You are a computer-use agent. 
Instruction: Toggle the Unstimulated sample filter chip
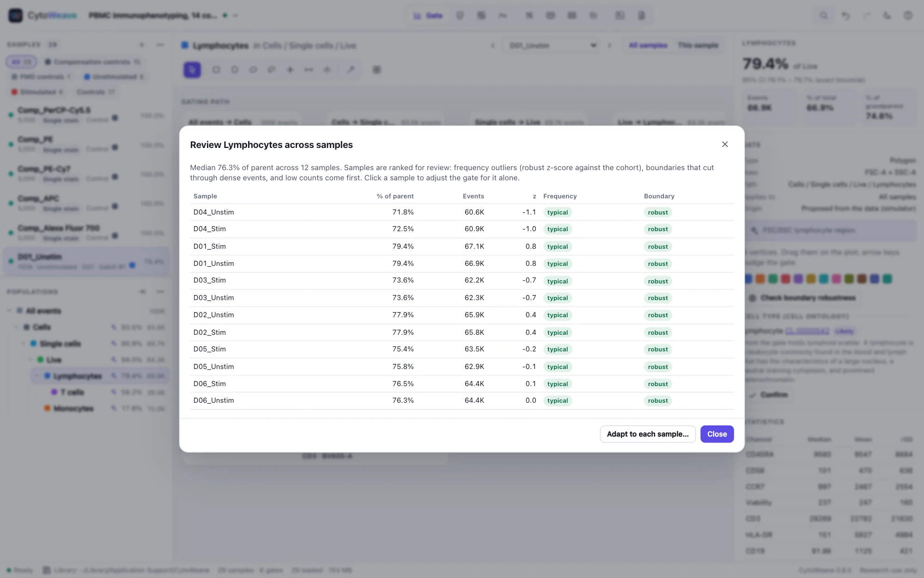pos(114,77)
